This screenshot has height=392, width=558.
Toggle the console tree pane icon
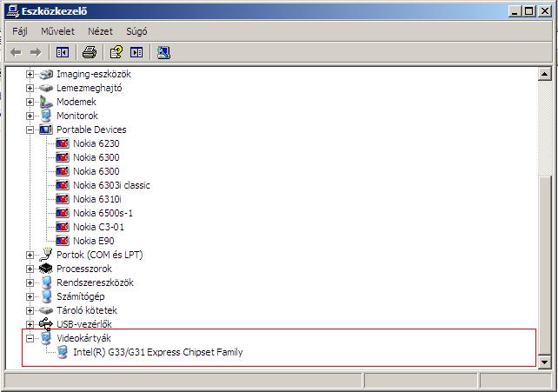click(x=63, y=53)
